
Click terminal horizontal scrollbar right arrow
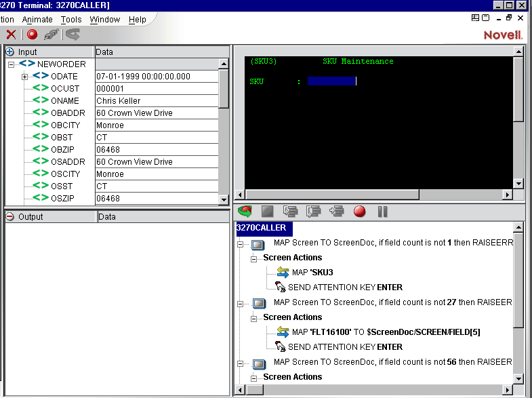(507, 195)
